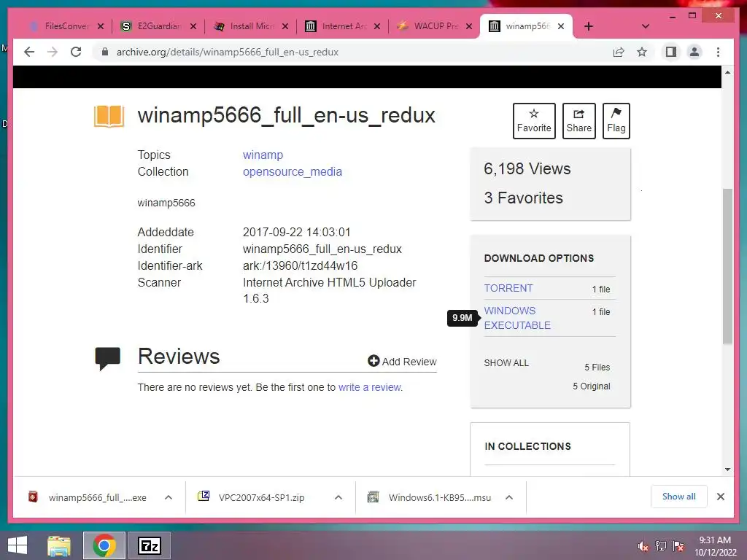Click scrollbar down arrow
This screenshot has width=747, height=560.
click(727, 470)
